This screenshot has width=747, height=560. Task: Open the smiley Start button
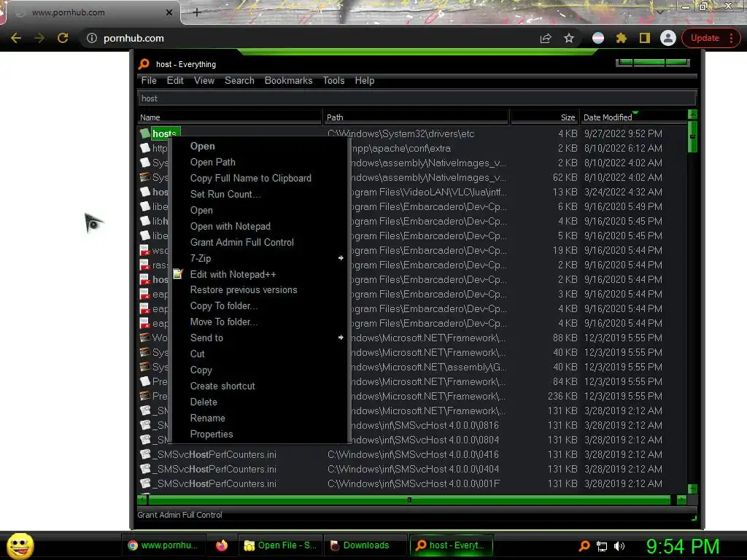coord(20,545)
